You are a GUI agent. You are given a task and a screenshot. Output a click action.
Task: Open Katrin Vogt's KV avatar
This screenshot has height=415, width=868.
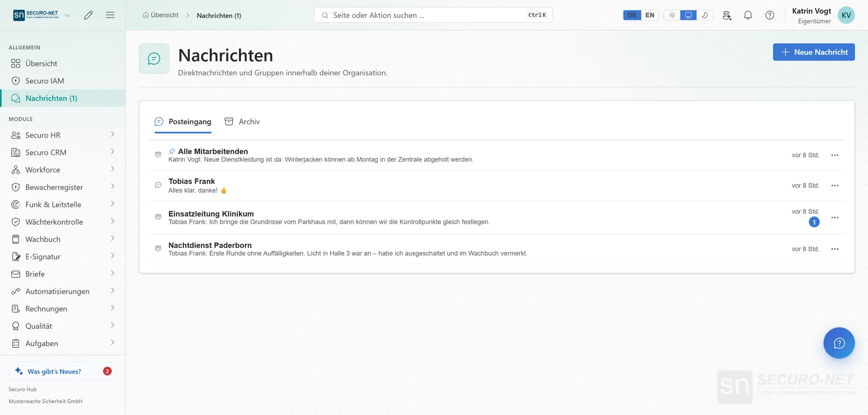(846, 15)
